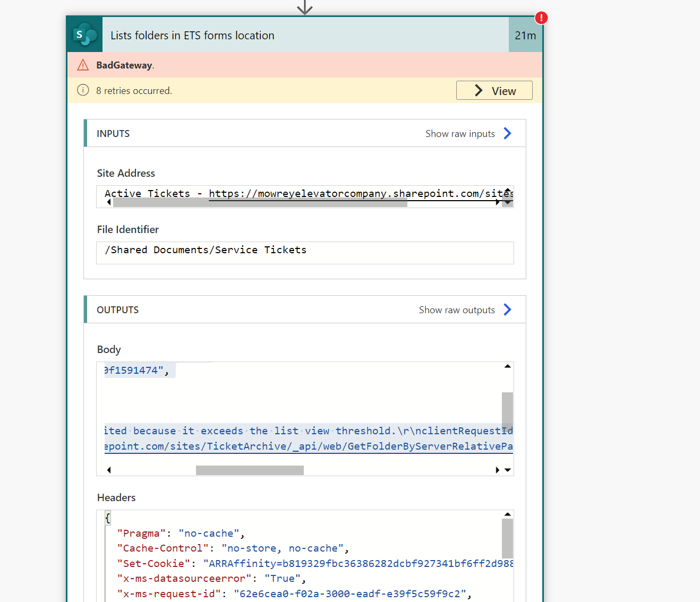700x602 pixels.
Task: Click the "Pragma" header line
Action: tap(181, 534)
